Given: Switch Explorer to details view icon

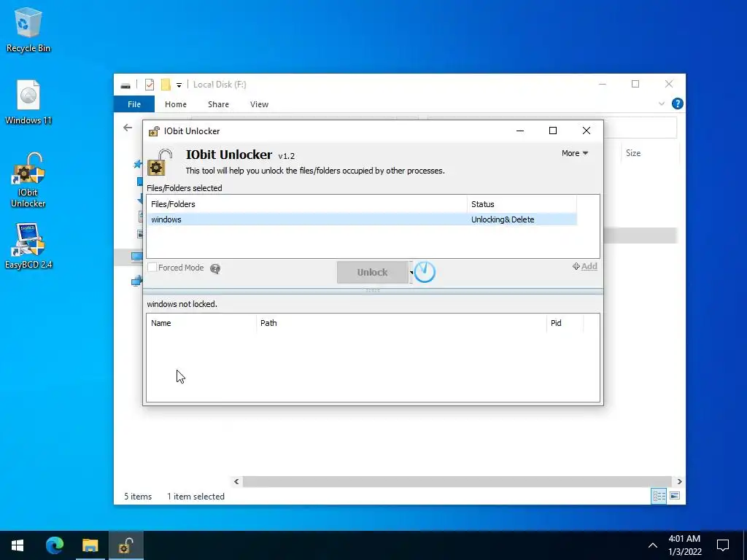Looking at the screenshot, I should 659,496.
